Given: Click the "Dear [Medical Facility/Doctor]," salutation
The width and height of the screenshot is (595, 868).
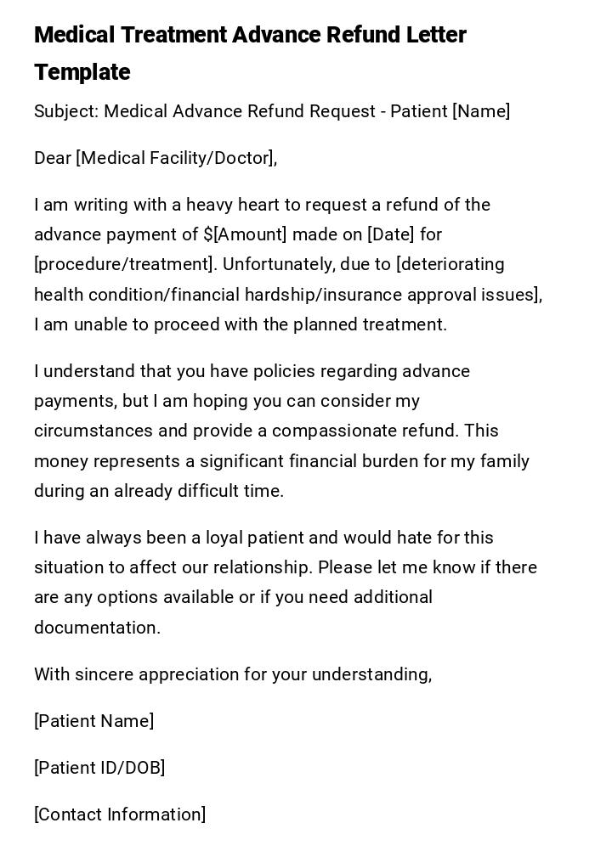Looking at the screenshot, I should pos(156,158).
